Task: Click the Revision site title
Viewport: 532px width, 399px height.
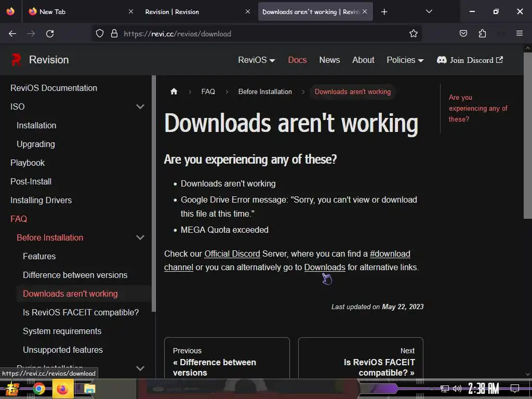Action: click(49, 60)
